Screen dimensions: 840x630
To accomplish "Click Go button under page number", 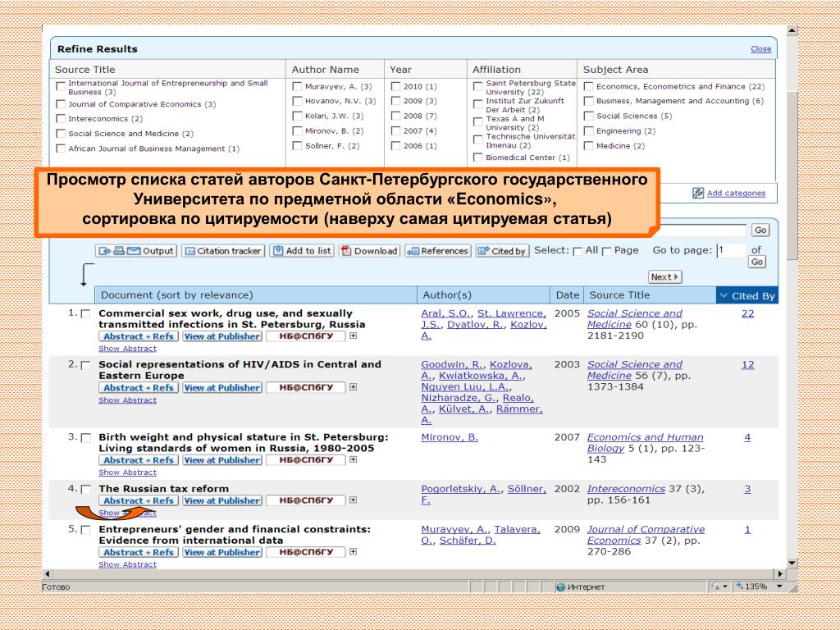I will [x=757, y=262].
